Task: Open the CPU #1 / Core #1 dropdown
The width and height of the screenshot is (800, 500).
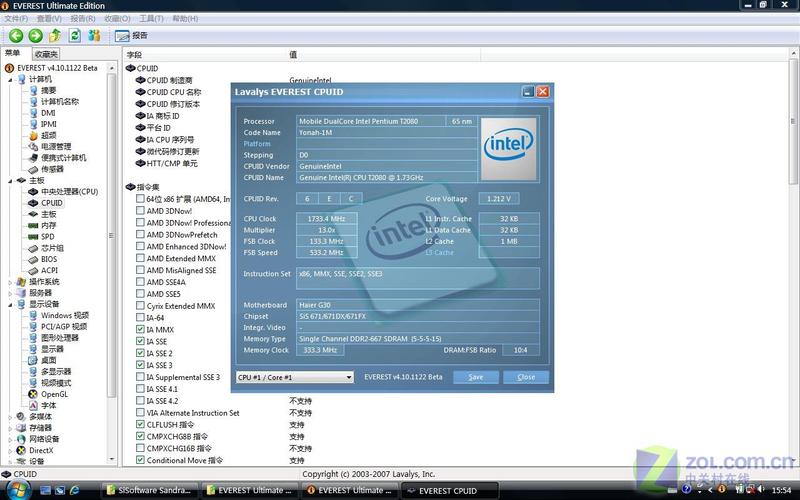Action: 294,377
